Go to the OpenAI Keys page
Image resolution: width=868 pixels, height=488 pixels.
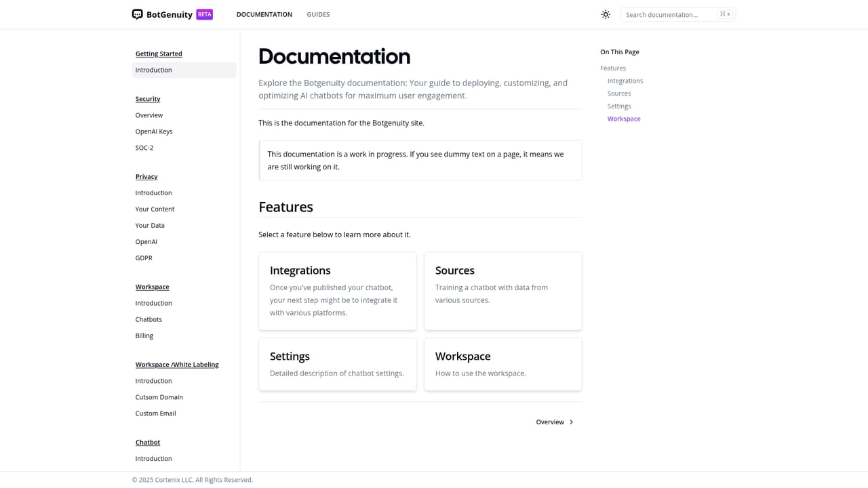tap(154, 131)
